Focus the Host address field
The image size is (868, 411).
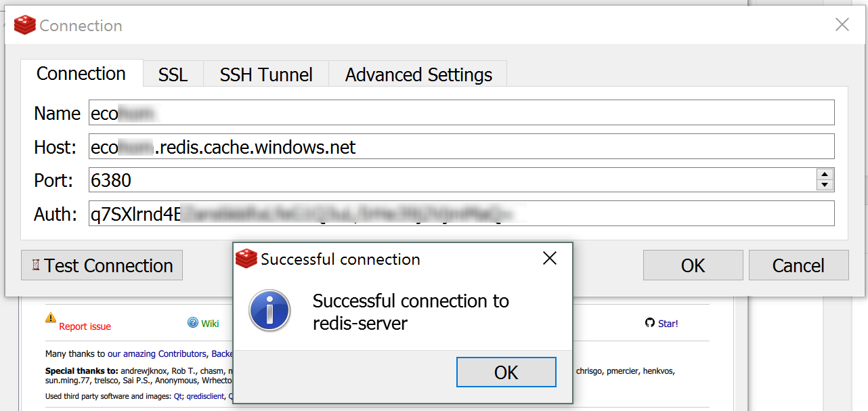coord(462,146)
